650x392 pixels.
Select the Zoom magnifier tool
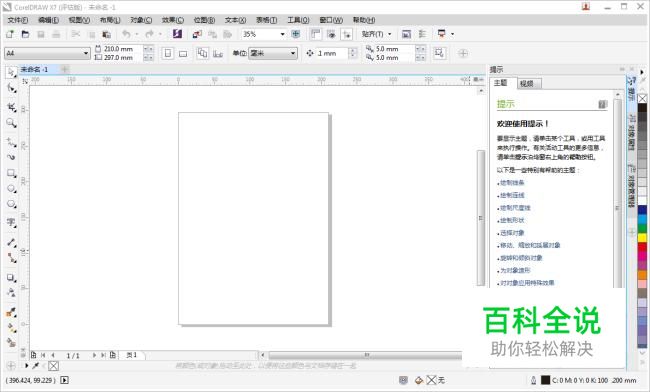(x=11, y=123)
